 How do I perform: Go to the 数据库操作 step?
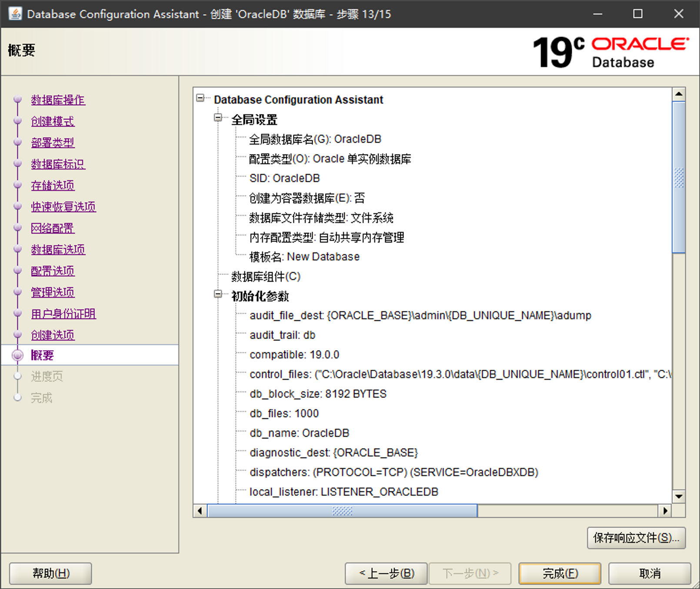[58, 100]
